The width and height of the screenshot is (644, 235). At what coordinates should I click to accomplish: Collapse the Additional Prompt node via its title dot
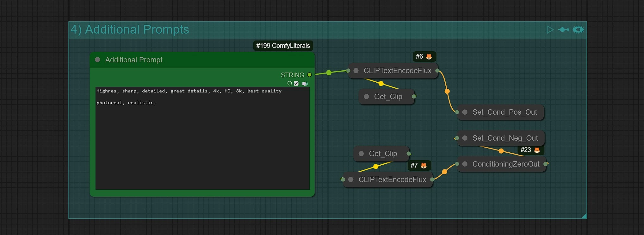[x=97, y=60]
